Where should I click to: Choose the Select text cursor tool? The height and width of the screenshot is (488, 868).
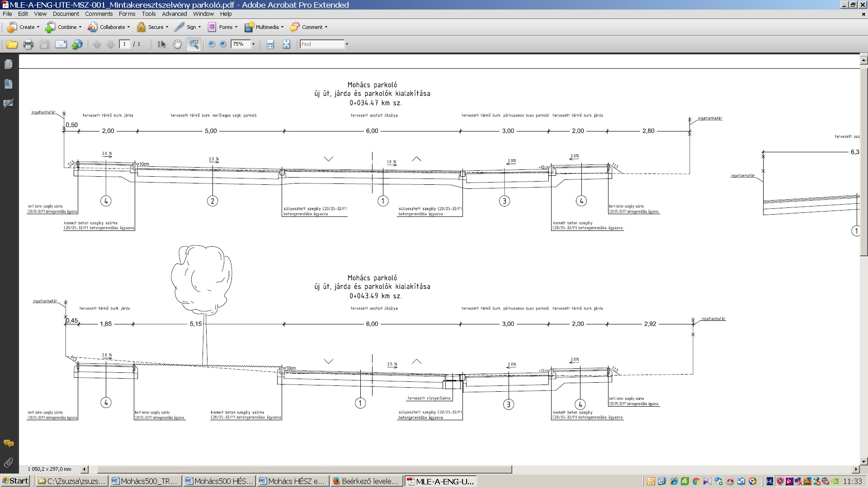[161, 44]
